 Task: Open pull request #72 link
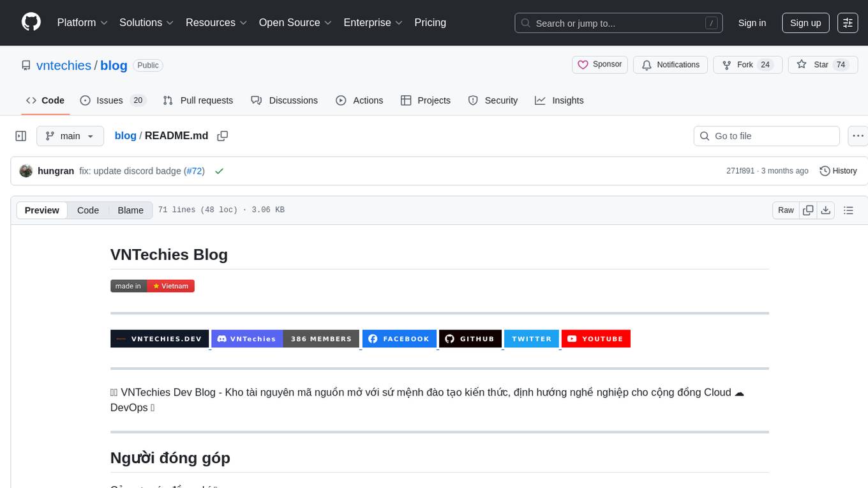coord(194,171)
